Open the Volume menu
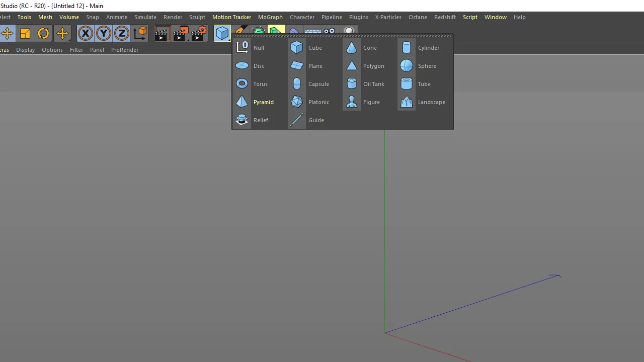The image size is (644, 362). point(69,17)
